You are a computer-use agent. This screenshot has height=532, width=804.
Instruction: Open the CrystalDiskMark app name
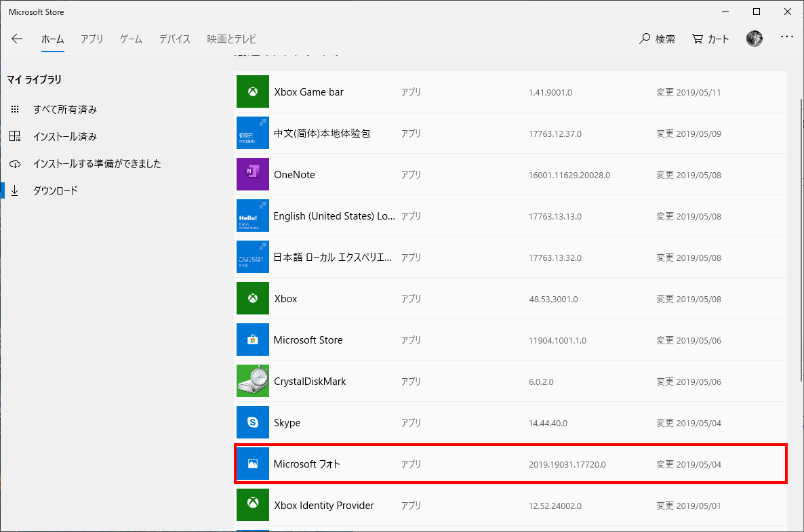[310, 382]
